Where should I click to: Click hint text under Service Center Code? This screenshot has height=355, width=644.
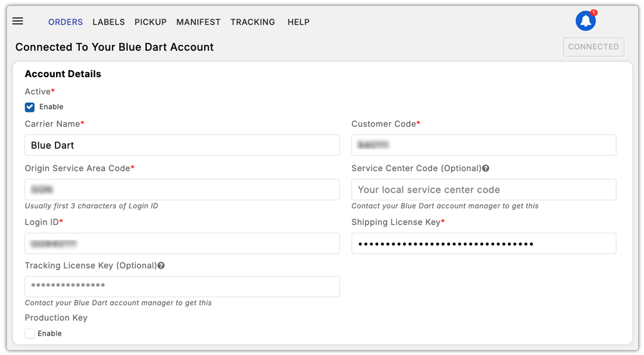(x=445, y=206)
